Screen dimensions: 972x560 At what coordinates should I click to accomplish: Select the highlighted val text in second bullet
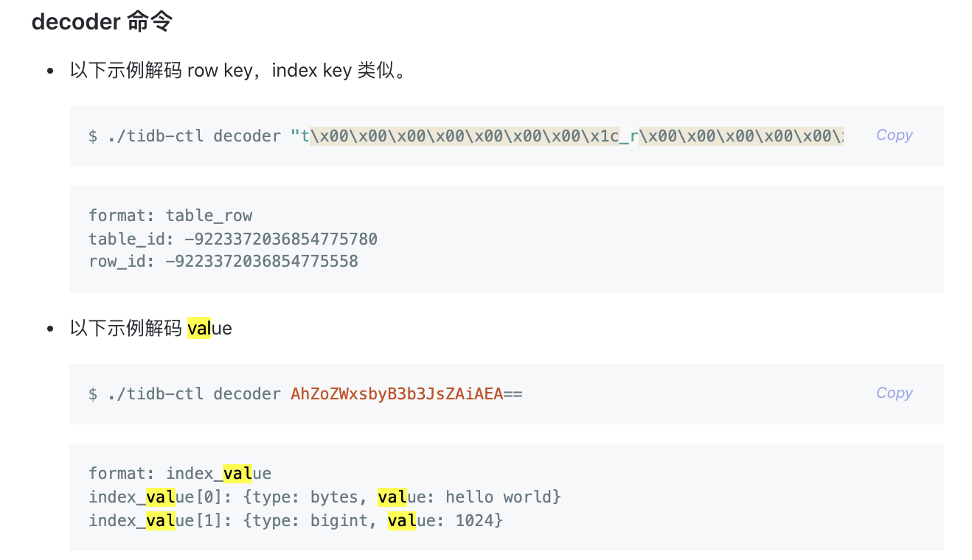(200, 328)
